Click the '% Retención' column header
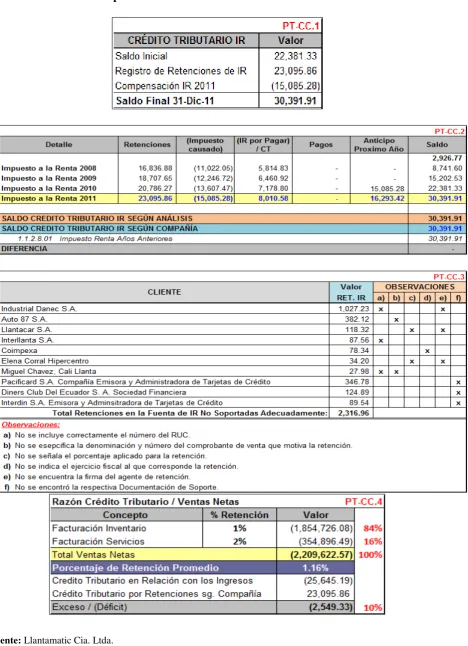This screenshot has height=646, width=468. click(239, 515)
